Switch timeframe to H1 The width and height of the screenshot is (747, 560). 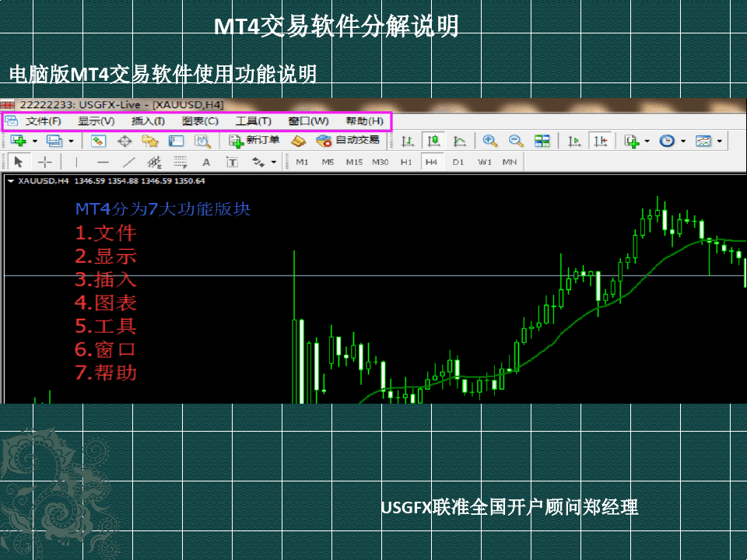406,163
